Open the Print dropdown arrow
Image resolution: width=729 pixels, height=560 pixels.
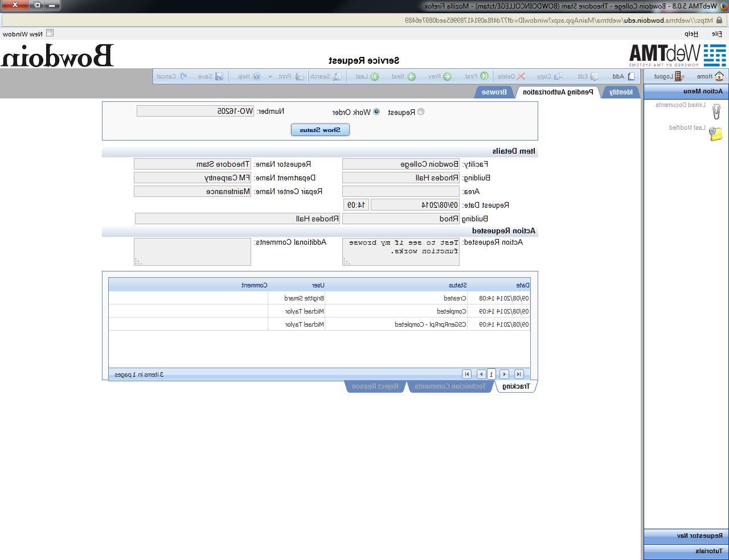pyautogui.click(x=270, y=76)
